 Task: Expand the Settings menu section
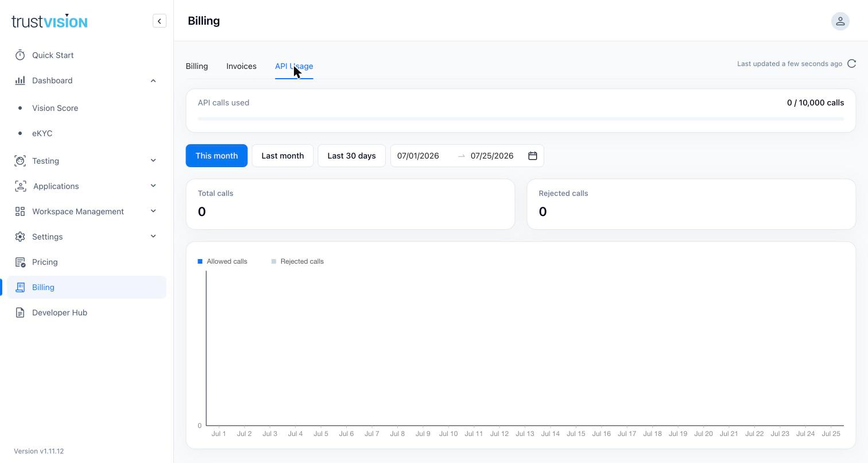[153, 237]
